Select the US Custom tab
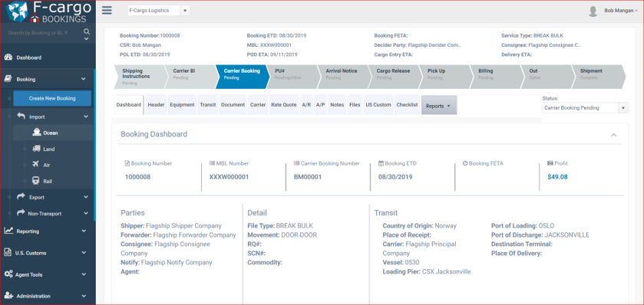The width and height of the screenshot is (644, 305). (378, 105)
